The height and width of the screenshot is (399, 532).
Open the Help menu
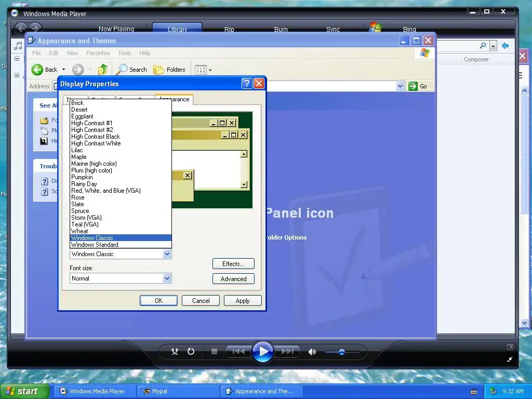point(144,53)
